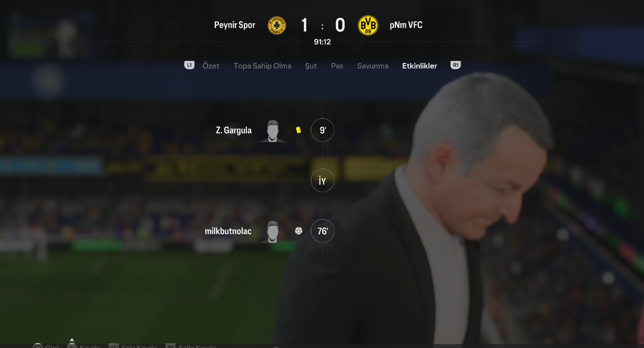Click the 76' goal timeline marker
The width and height of the screenshot is (644, 348).
pyautogui.click(x=322, y=231)
